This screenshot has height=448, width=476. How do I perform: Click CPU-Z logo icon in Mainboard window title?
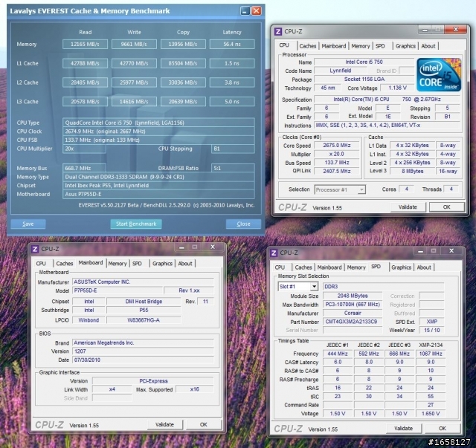pos(35,249)
